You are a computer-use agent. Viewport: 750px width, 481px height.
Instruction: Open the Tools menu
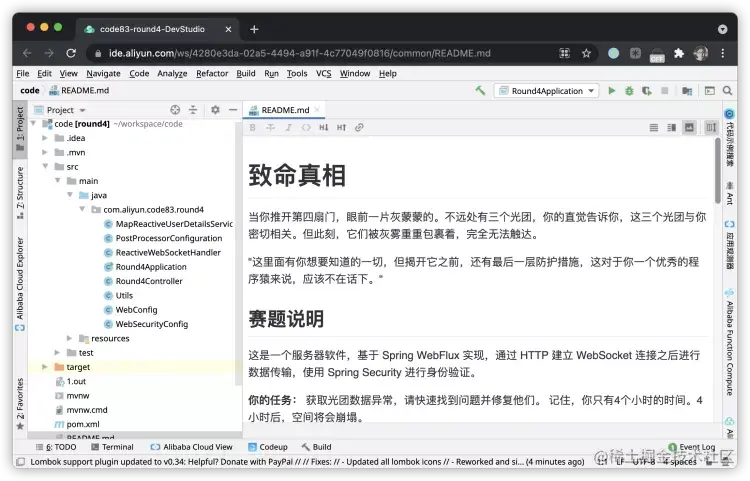click(x=297, y=73)
